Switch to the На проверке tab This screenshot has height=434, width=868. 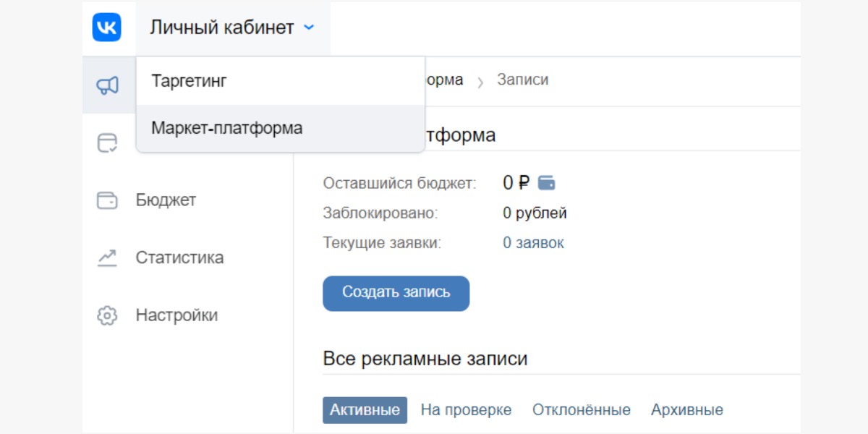[x=466, y=410]
